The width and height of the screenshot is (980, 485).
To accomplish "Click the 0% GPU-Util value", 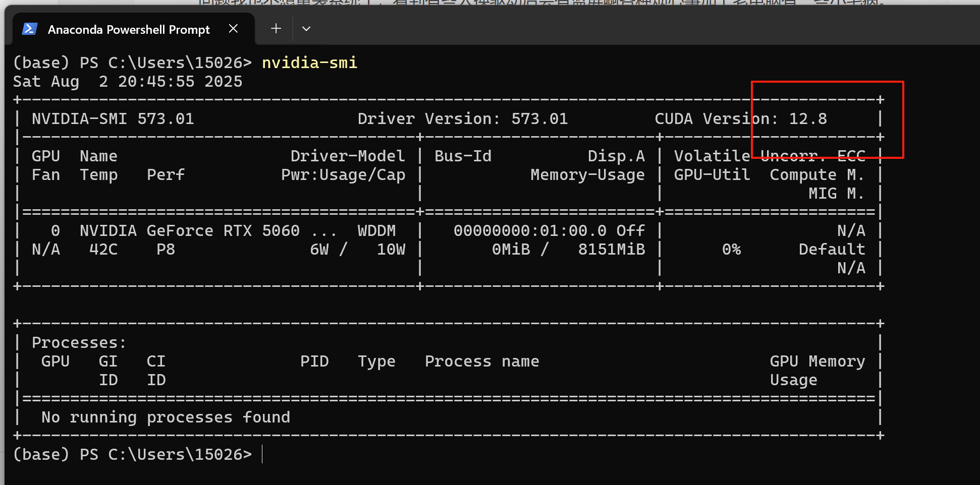I will pos(731,249).
